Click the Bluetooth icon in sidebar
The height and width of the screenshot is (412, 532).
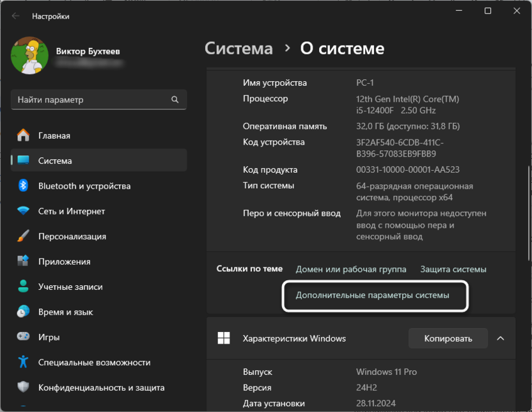[23, 186]
